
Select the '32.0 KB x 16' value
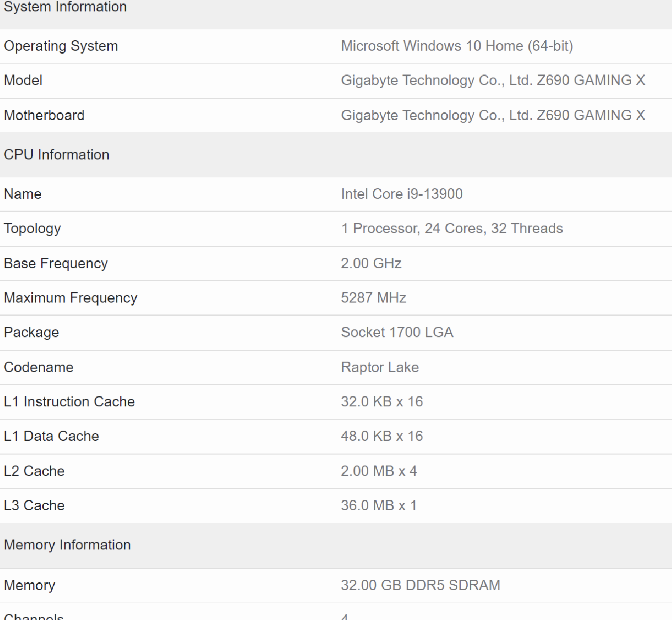382,401
